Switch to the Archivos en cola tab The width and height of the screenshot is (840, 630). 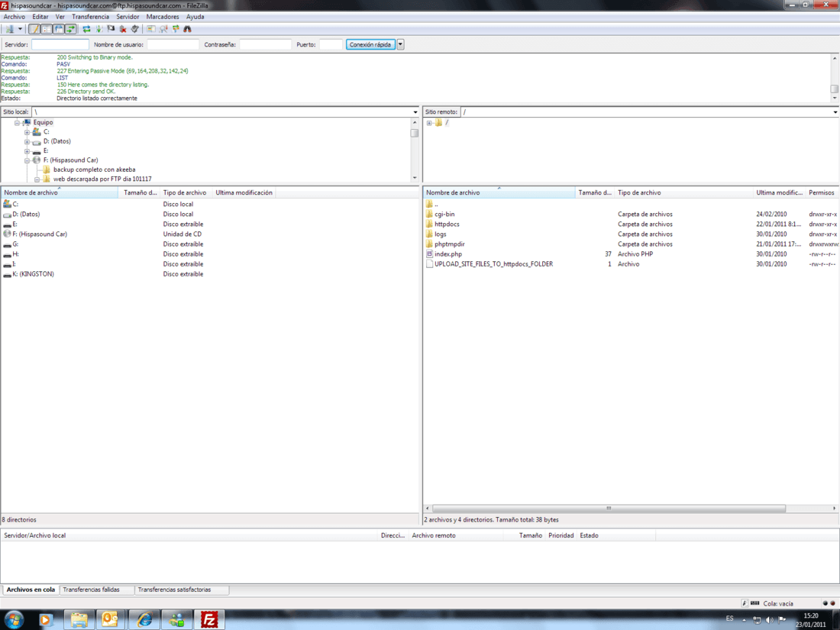tap(31, 590)
